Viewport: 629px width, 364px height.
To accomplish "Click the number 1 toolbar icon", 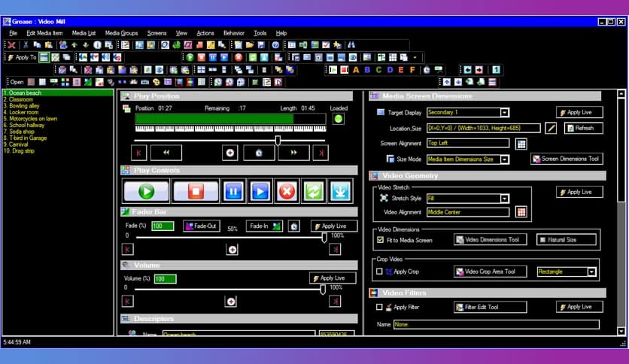I will point(497,70).
